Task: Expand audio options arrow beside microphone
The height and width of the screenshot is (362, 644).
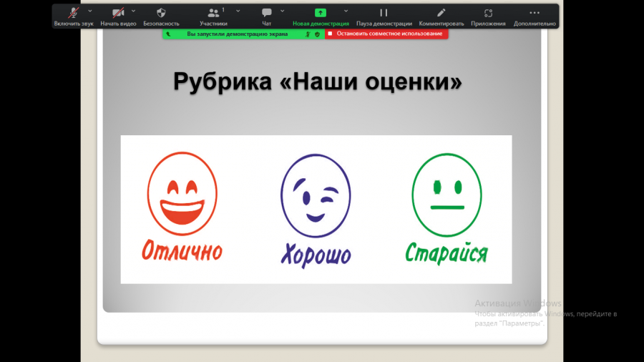Action: (90, 11)
